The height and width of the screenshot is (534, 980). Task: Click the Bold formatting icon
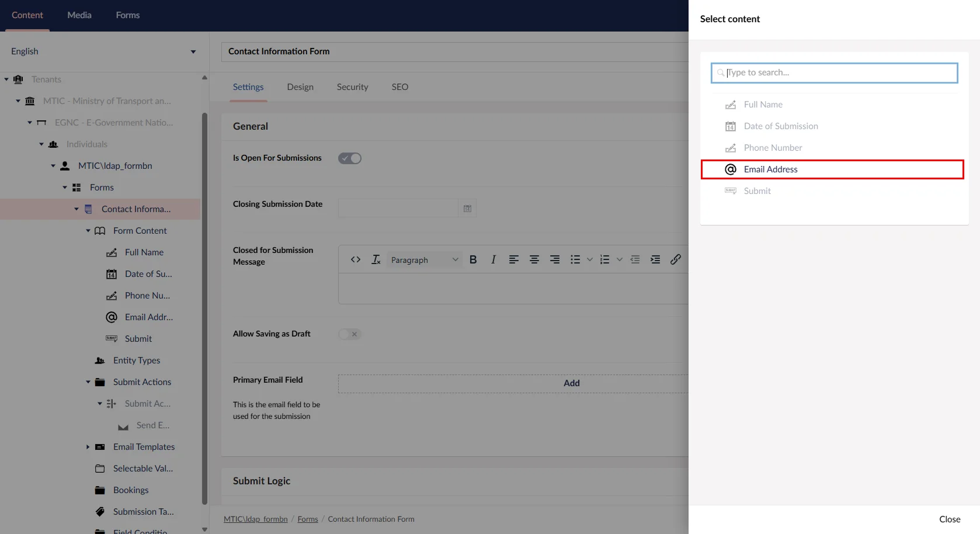473,260
